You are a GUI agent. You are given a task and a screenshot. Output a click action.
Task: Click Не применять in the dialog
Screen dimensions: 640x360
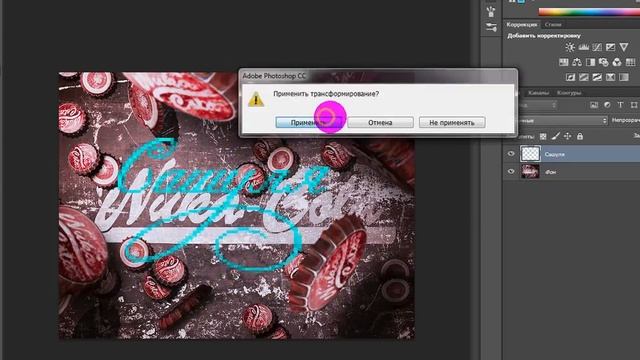[452, 122]
